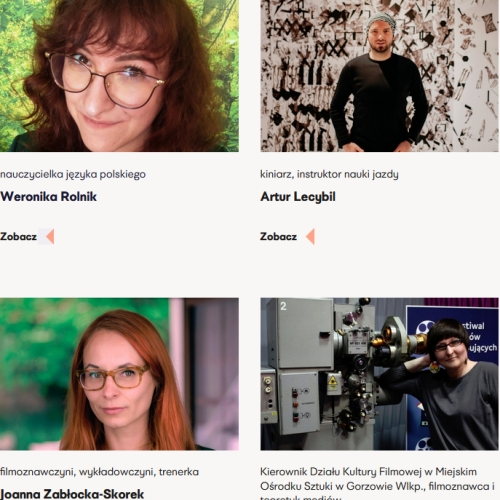500x500 pixels.
Task: Click Artur Lecybil's grey beanie in his photo
Action: click(381, 20)
